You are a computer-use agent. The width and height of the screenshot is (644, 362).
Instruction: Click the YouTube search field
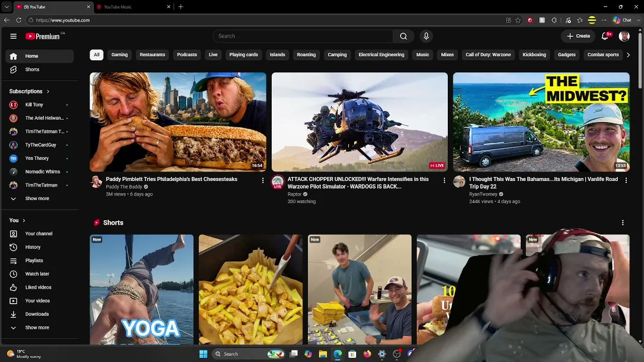click(x=303, y=36)
